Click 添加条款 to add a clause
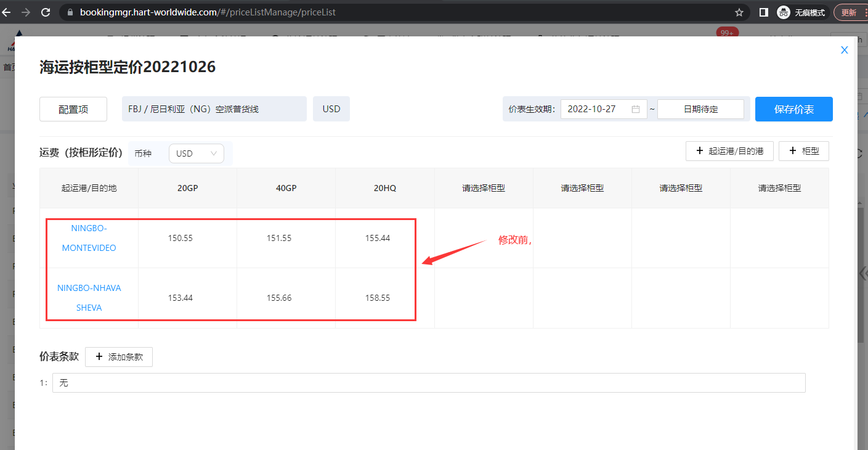868x450 pixels. point(119,357)
